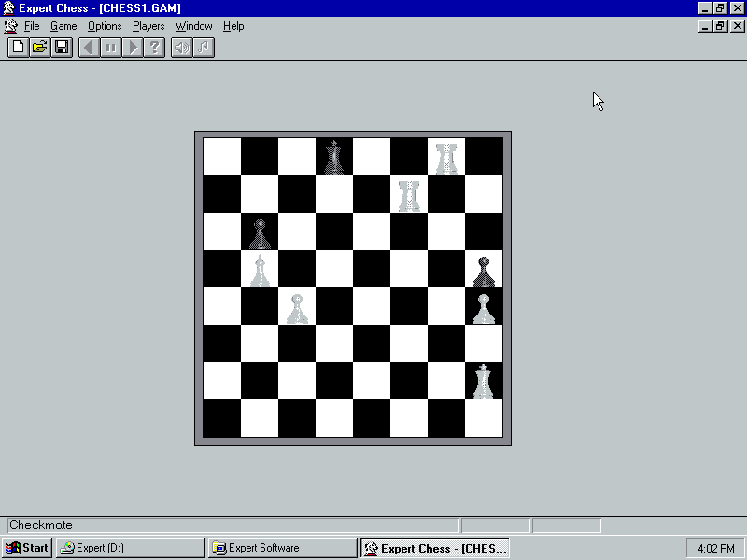The width and height of the screenshot is (747, 560).
Task: Start a new game with the toolbar icon
Action: pyautogui.click(x=18, y=48)
